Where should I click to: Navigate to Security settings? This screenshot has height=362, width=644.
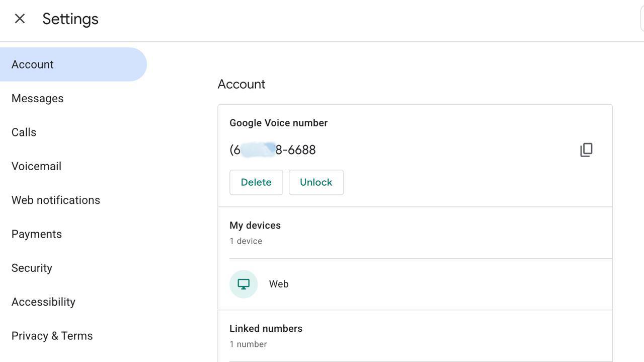(x=32, y=268)
